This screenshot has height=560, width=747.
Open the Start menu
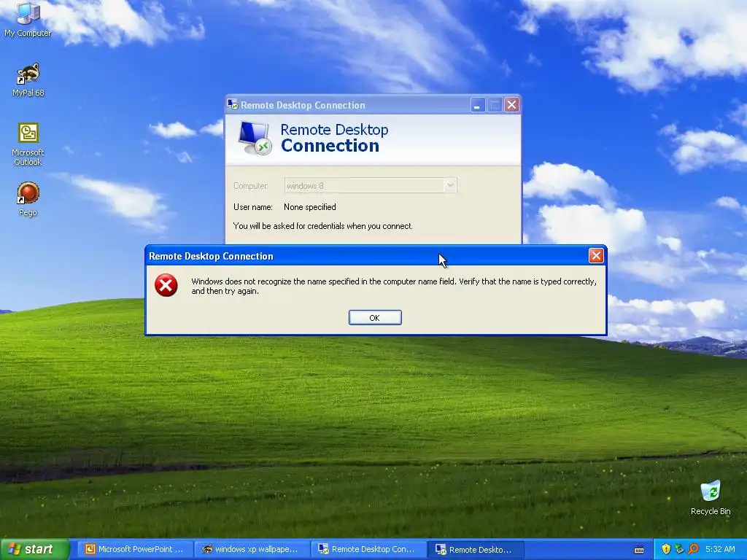click(34, 549)
